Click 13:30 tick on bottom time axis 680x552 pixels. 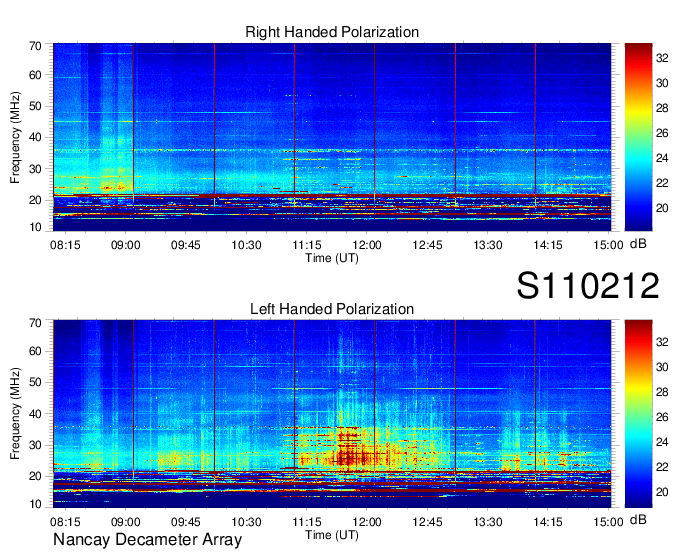[x=487, y=522]
